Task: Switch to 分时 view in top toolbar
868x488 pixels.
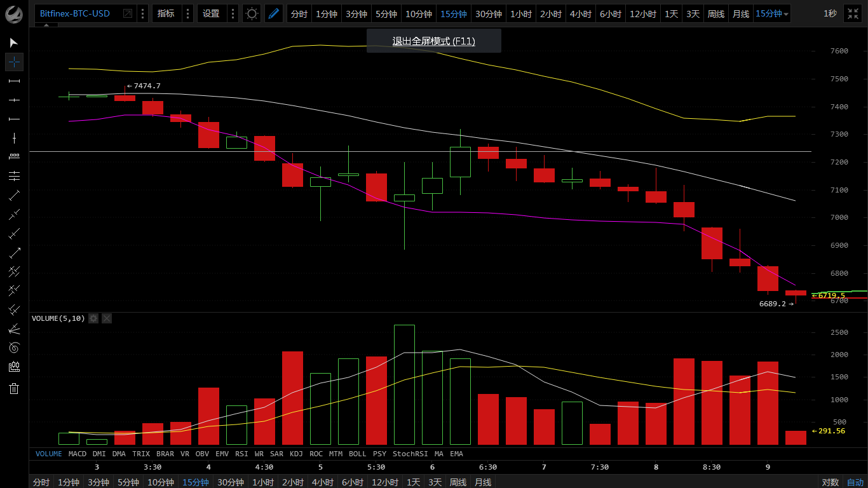Action: [299, 13]
